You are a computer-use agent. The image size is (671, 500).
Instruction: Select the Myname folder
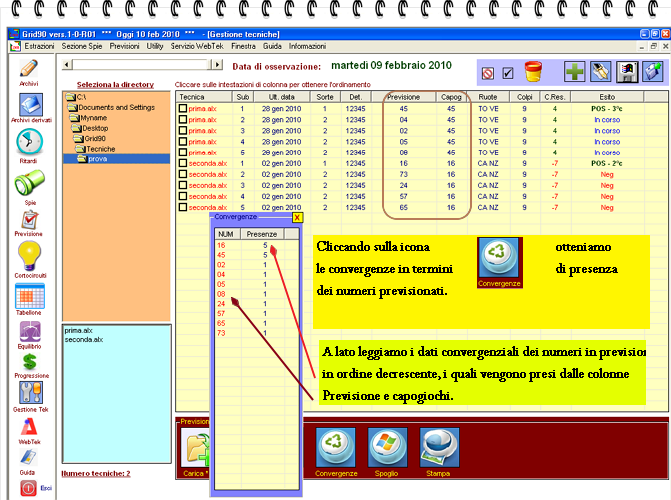pos(89,118)
